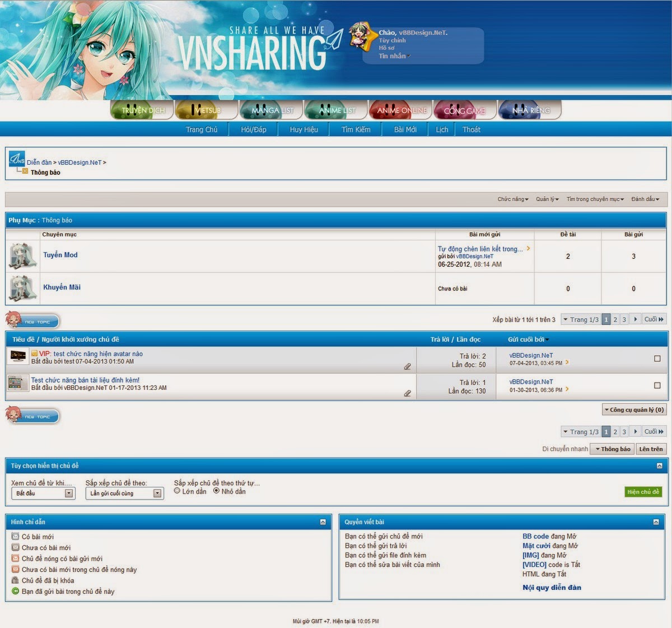This screenshot has width=672, height=628.
Task: Open 'Nội quy diễn đàn' link
Action: click(552, 588)
